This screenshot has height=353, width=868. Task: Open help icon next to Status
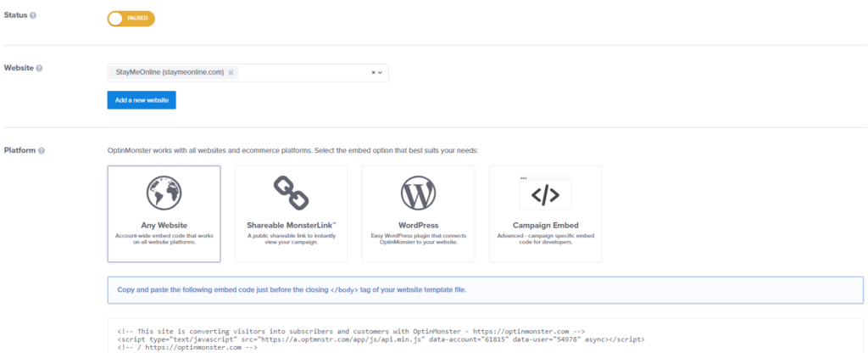(33, 15)
